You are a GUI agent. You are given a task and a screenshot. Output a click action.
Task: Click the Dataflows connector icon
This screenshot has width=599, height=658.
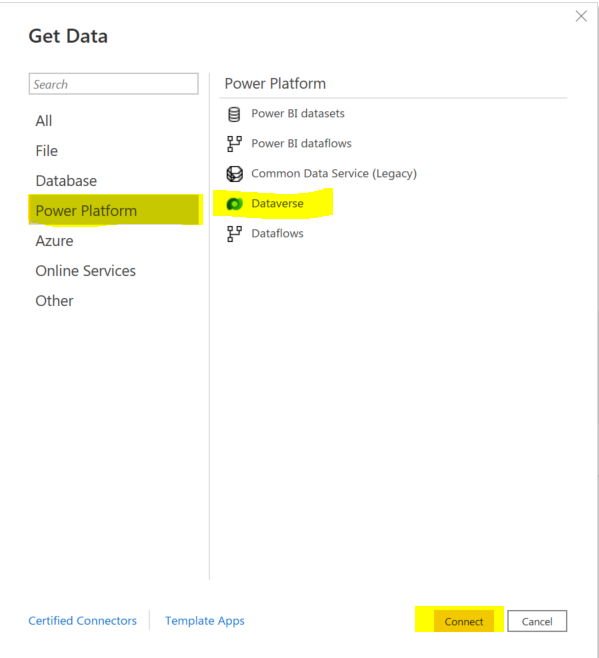click(234, 234)
